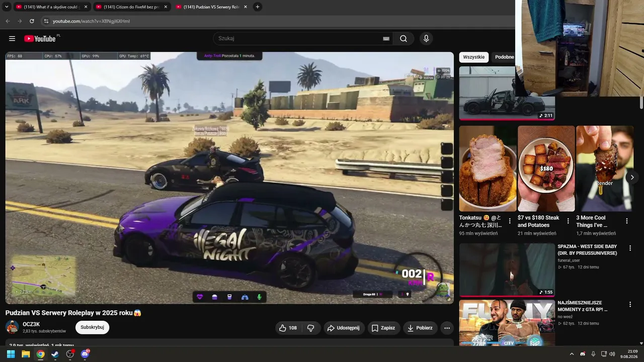Screen dimensions: 644x362
Task: Go to the YouTube home logo
Action: coord(40,39)
